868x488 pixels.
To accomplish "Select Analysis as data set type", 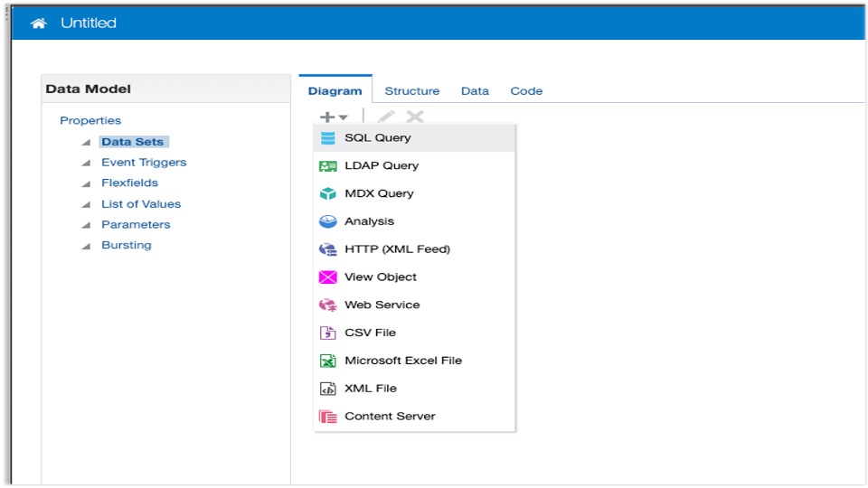I will 414,221.
